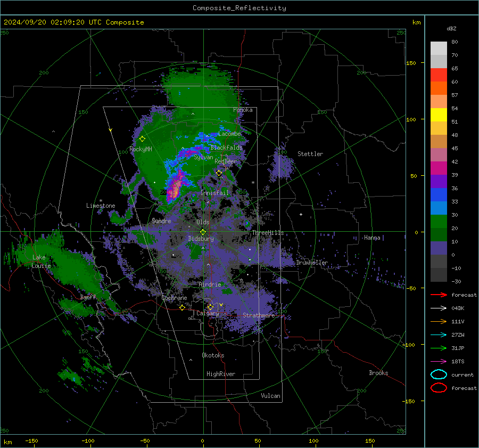Image resolution: width=479 pixels, height=448 pixels.
Task: Click the purple swatch between 39 and 36 dBZ
Action: point(439,181)
